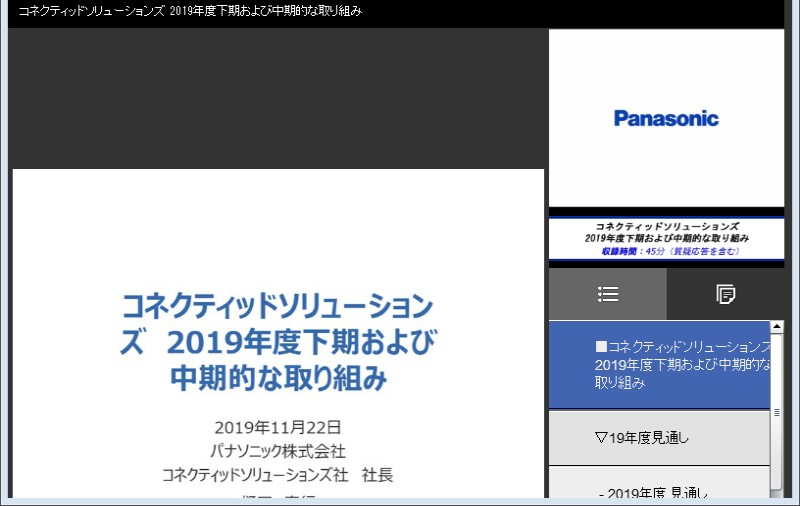Switch to the slide notes tab icon
The height and width of the screenshot is (506, 800).
click(725, 294)
